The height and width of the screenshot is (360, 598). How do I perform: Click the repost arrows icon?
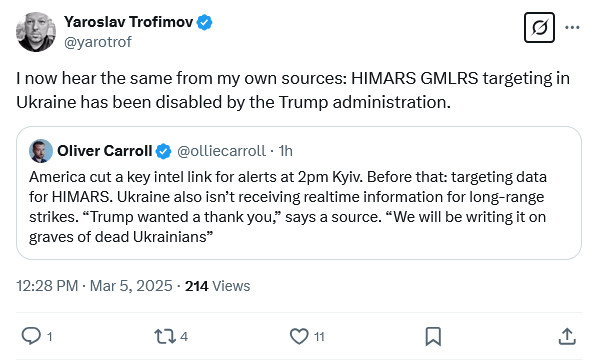point(165,337)
